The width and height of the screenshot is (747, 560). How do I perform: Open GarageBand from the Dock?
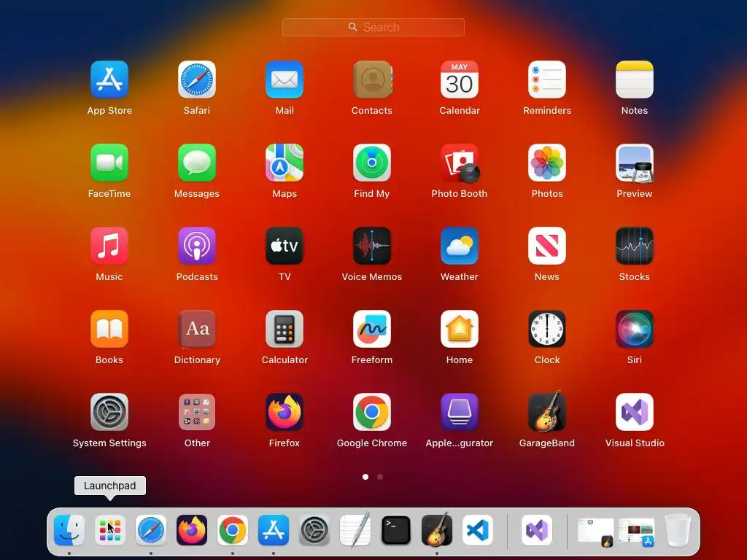point(437,529)
